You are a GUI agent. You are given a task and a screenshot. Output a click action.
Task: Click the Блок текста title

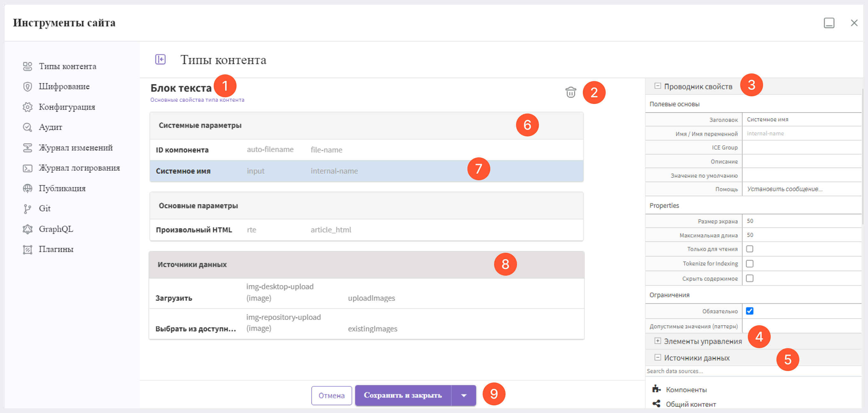click(x=181, y=88)
